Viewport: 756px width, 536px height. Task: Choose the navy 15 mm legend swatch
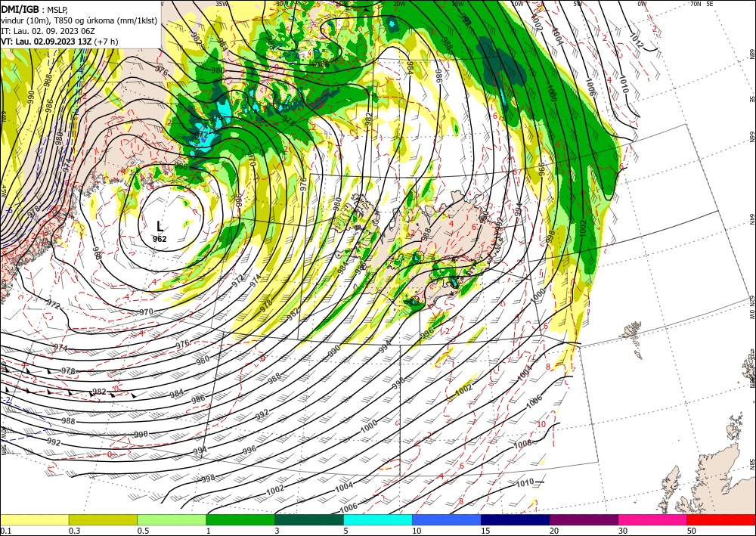(516, 520)
